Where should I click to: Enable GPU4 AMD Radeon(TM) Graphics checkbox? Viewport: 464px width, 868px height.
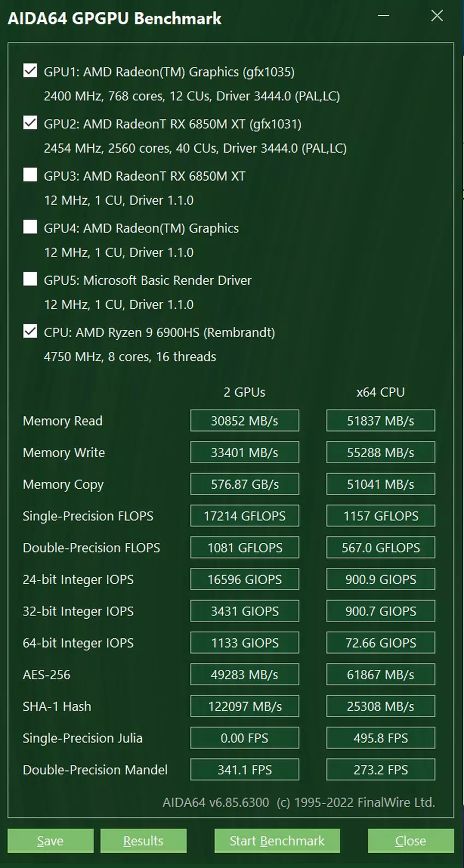[x=31, y=227]
